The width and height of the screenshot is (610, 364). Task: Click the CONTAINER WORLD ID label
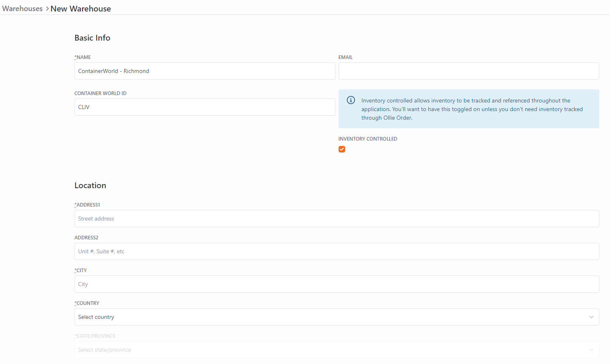(100, 93)
